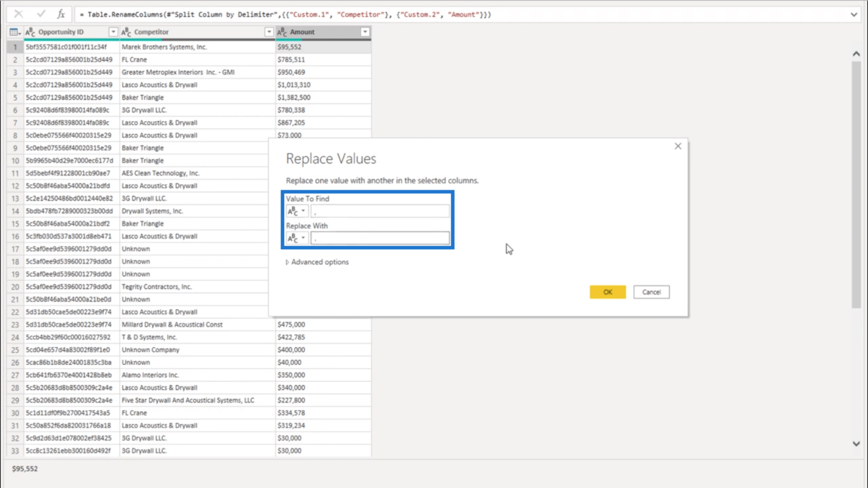Select the Amount column header
The width and height of the screenshot is (868, 488).
coord(323,32)
